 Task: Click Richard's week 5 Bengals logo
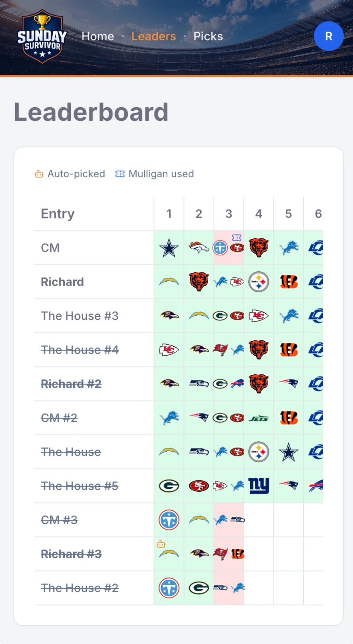tap(289, 282)
